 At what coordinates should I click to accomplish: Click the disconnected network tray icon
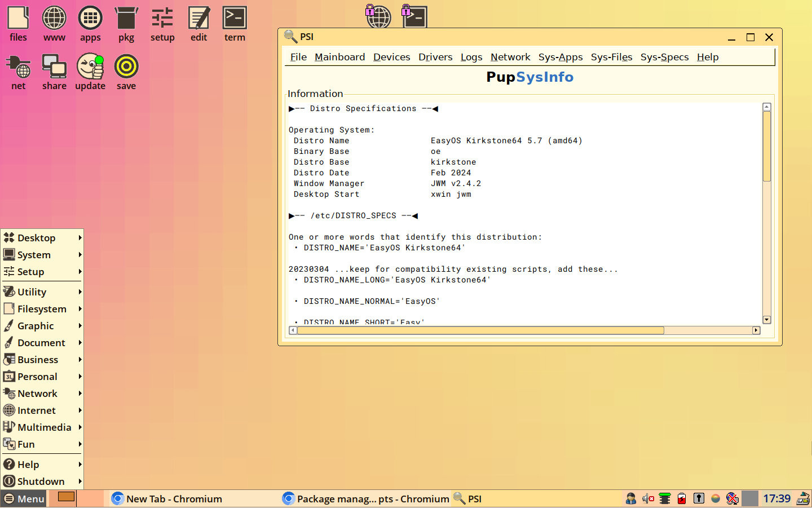click(x=732, y=498)
